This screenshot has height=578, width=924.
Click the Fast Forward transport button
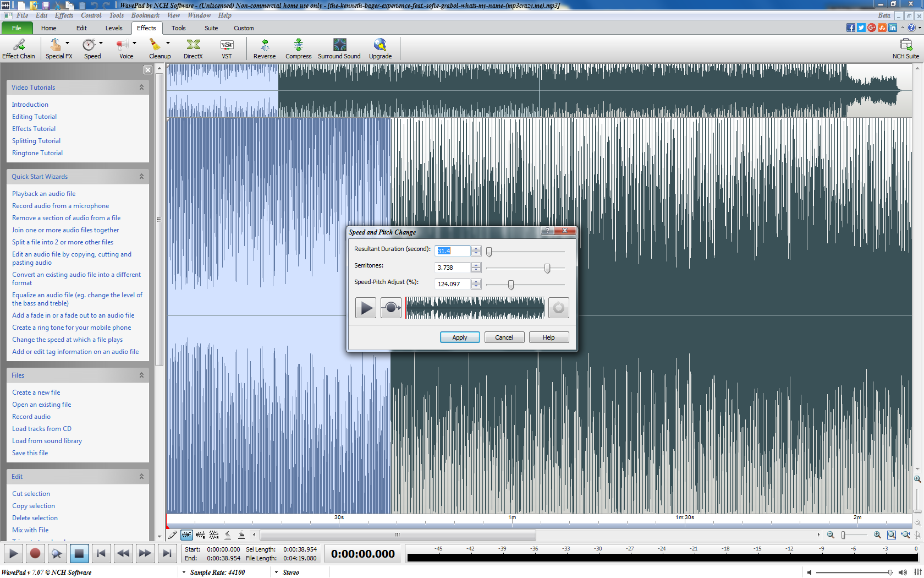pyautogui.click(x=145, y=553)
